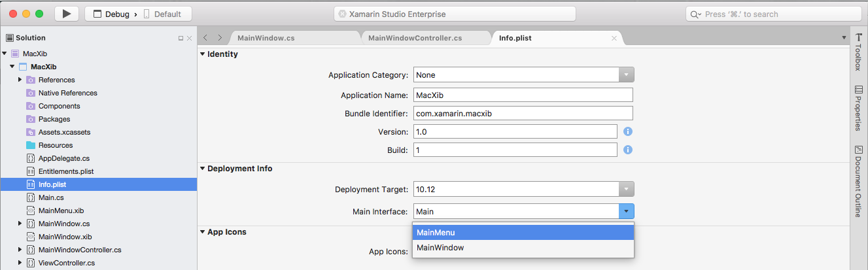Navigate forward with right arrow
The image size is (868, 270).
coord(220,38)
